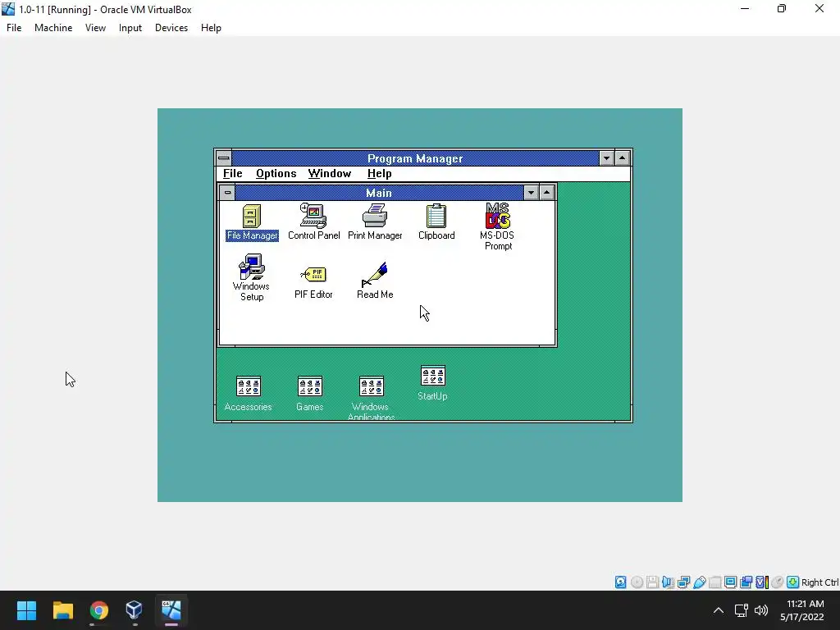Maximize the Main group with up arrow
Viewport: 840px width, 630px height.
546,192
